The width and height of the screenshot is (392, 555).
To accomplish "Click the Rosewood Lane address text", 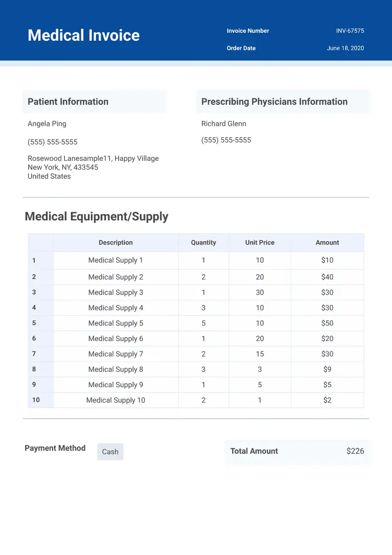I will point(93,158).
